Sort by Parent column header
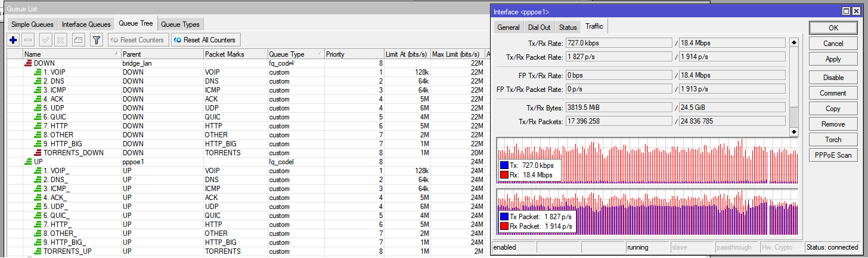 coord(162,54)
